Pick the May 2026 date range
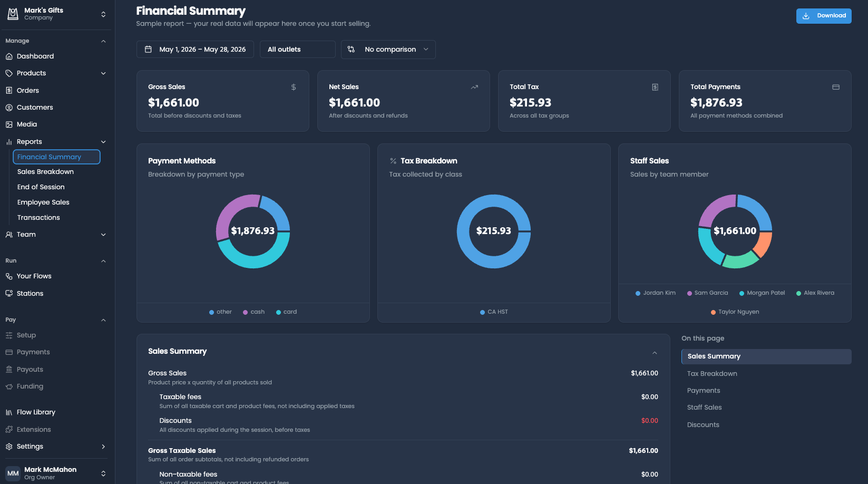 click(x=195, y=50)
